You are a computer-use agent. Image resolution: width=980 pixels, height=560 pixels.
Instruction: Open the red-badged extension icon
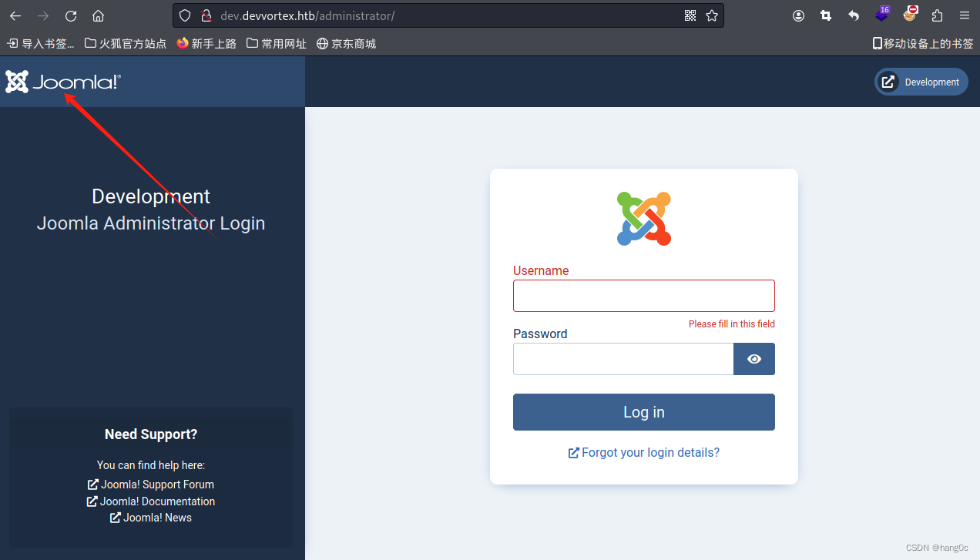click(x=911, y=13)
